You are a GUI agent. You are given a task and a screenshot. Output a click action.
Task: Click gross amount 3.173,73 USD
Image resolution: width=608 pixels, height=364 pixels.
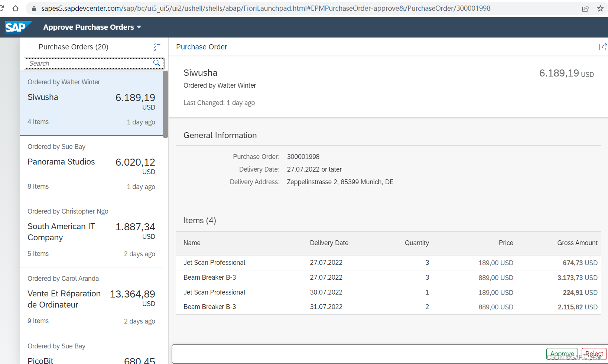[577, 278]
